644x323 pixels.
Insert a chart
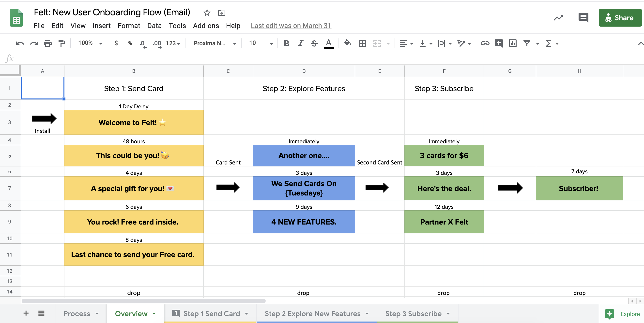pyautogui.click(x=512, y=43)
